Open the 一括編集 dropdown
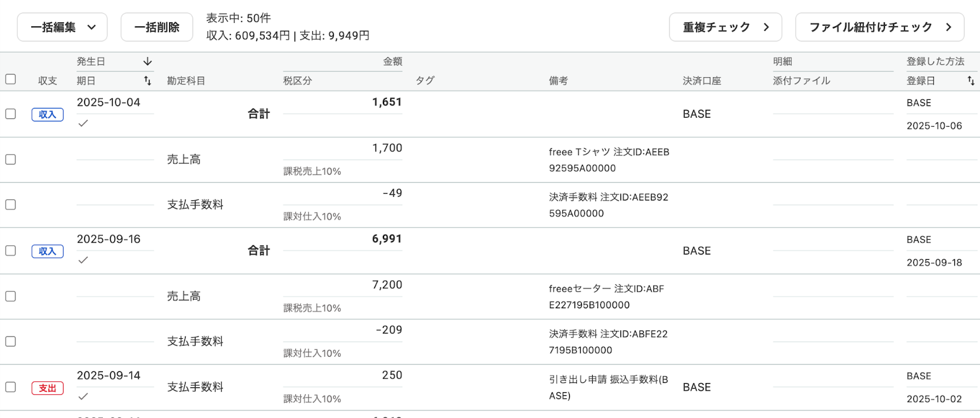 [62, 28]
